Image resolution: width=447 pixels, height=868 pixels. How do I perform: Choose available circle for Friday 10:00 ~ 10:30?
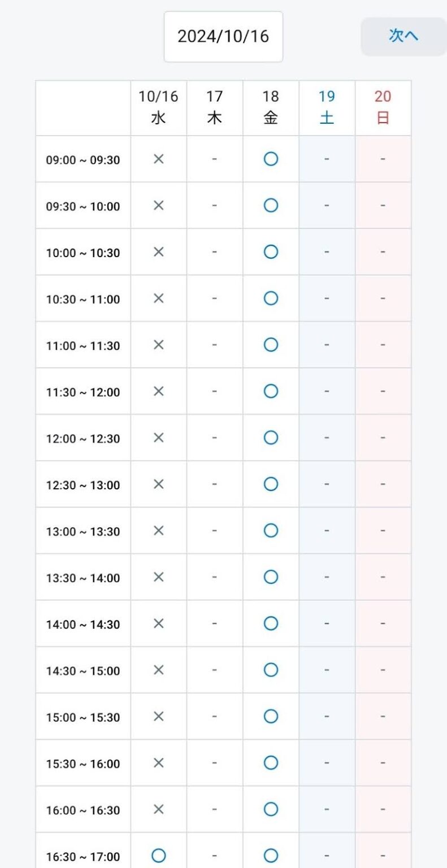point(271,252)
